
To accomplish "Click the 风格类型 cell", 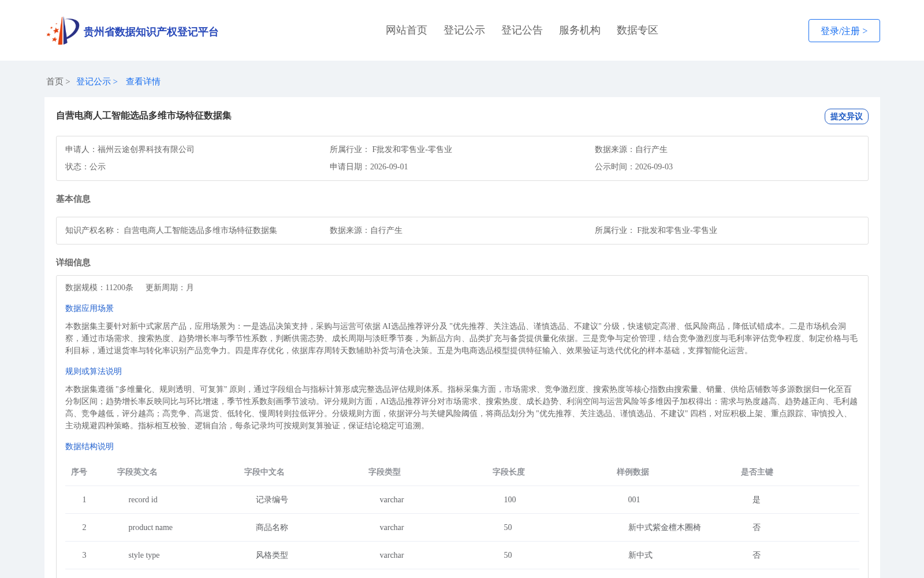I will 272,555.
